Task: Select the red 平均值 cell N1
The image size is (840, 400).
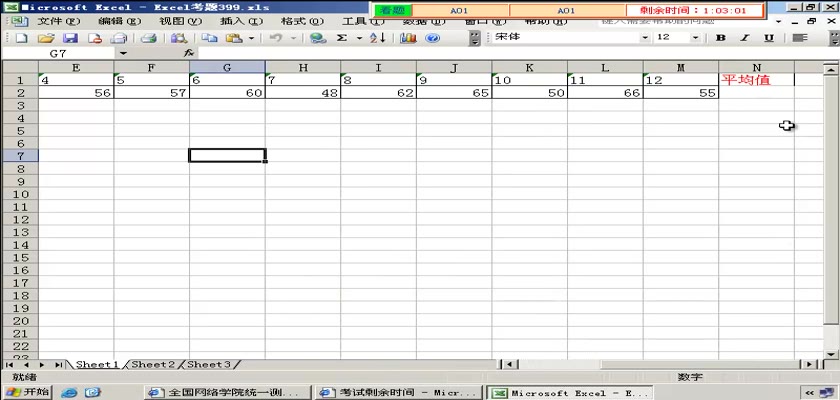Action: coord(756,80)
